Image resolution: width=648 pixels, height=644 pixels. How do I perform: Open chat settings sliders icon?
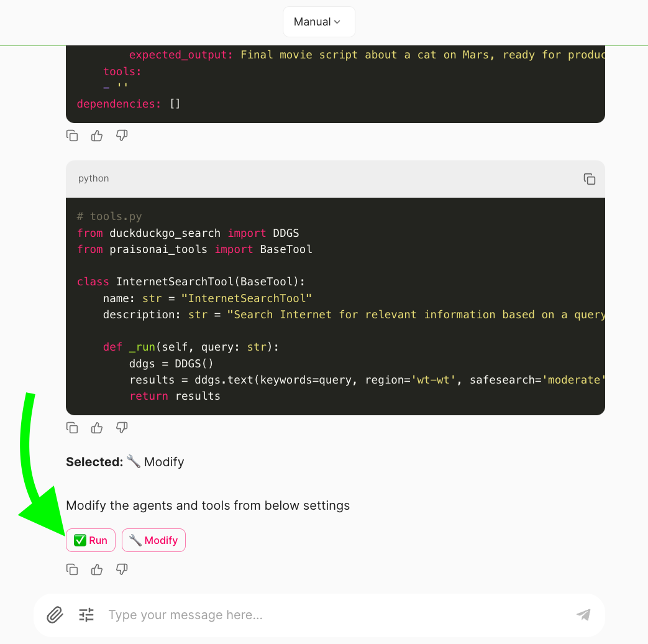(x=86, y=615)
